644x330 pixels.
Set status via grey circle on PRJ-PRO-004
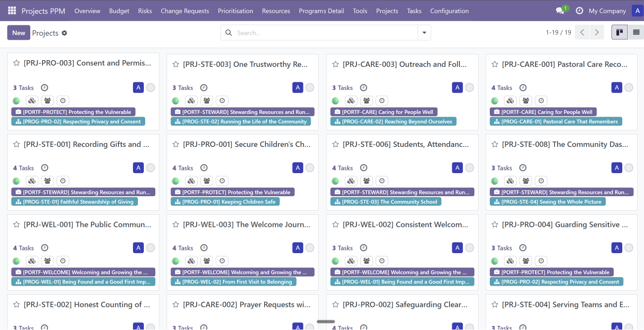point(629,248)
